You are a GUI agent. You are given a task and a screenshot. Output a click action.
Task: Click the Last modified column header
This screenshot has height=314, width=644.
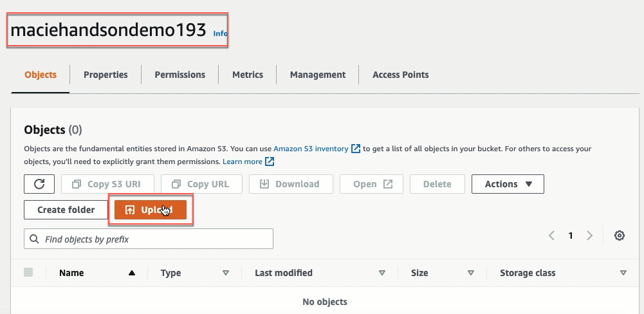point(283,273)
